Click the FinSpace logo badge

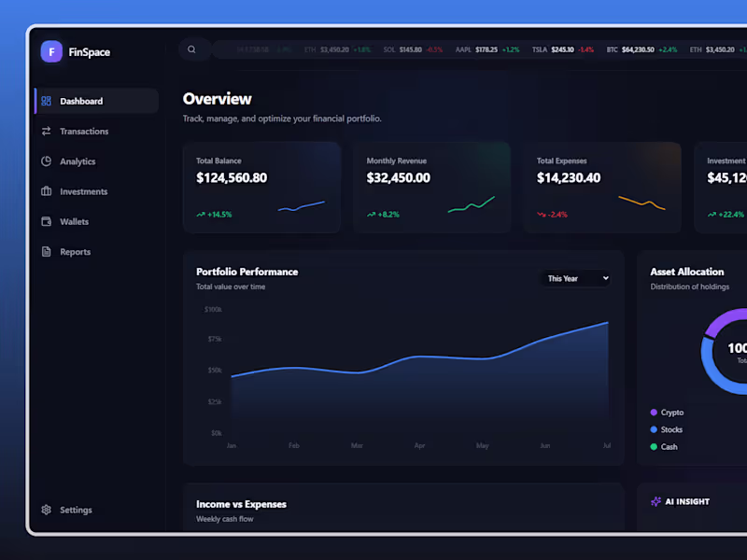[x=51, y=52]
